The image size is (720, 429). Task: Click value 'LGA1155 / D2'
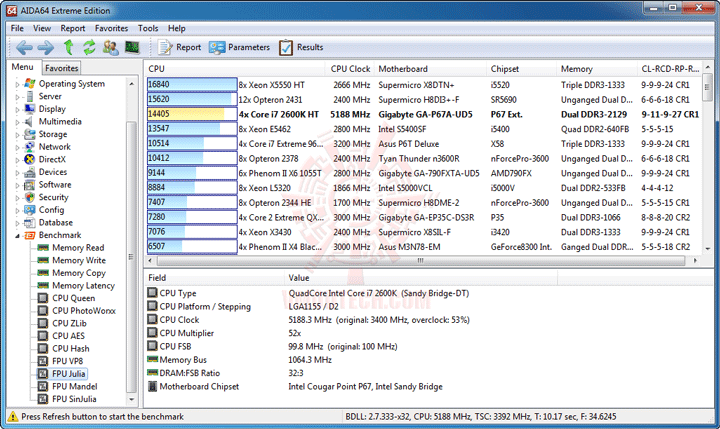click(313, 306)
